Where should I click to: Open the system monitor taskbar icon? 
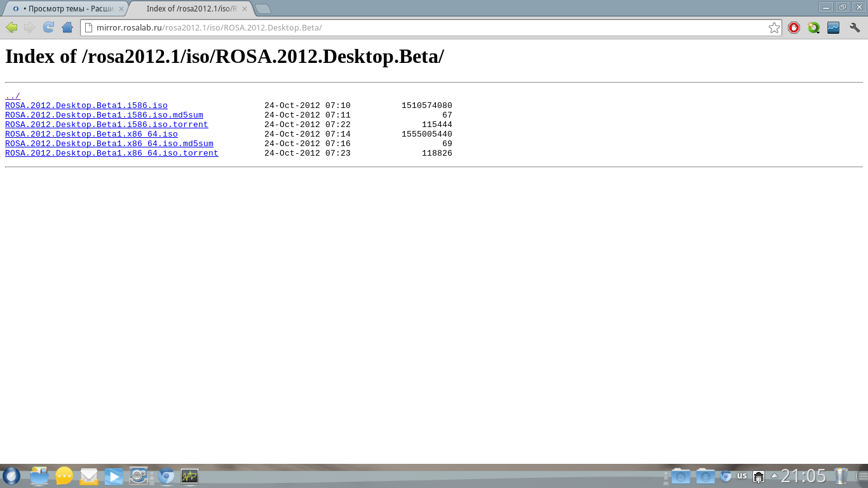pyautogui.click(x=189, y=476)
